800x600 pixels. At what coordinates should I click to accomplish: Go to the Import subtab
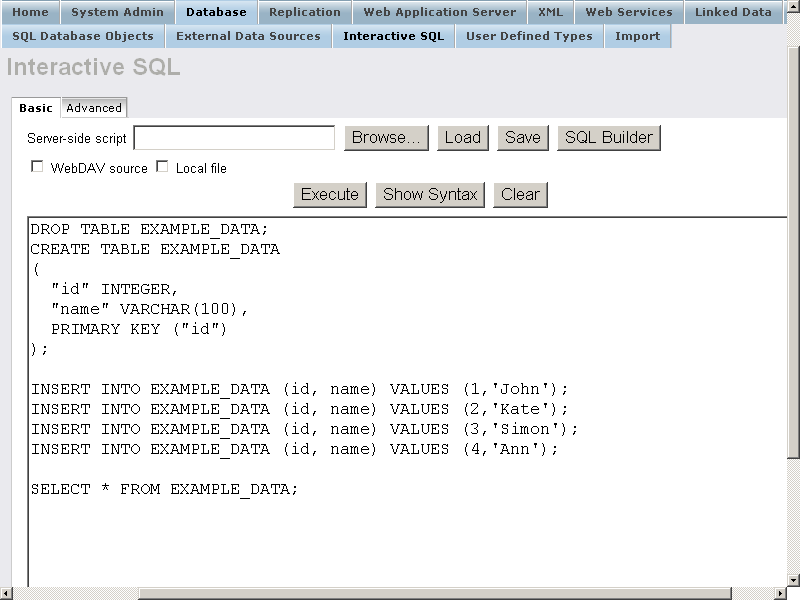[637, 36]
